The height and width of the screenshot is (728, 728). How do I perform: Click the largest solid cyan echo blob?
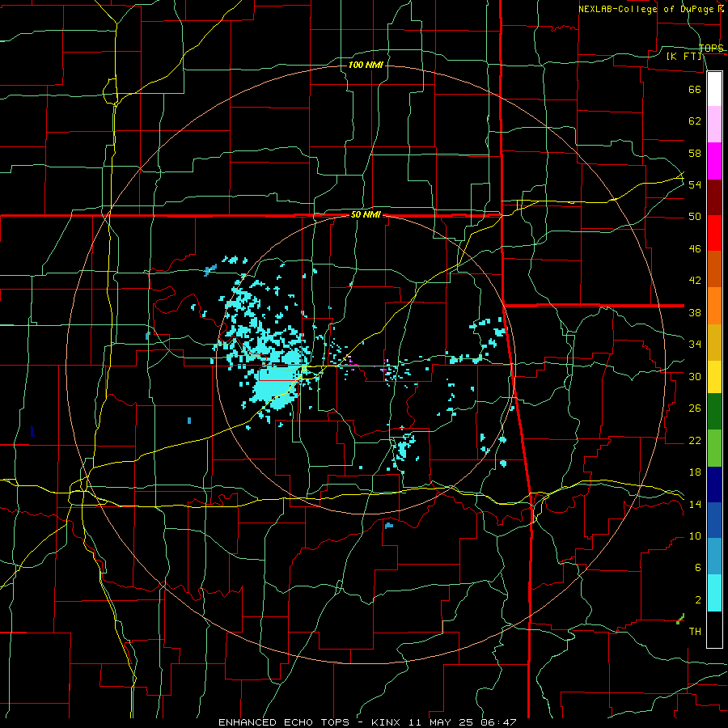pos(275,387)
